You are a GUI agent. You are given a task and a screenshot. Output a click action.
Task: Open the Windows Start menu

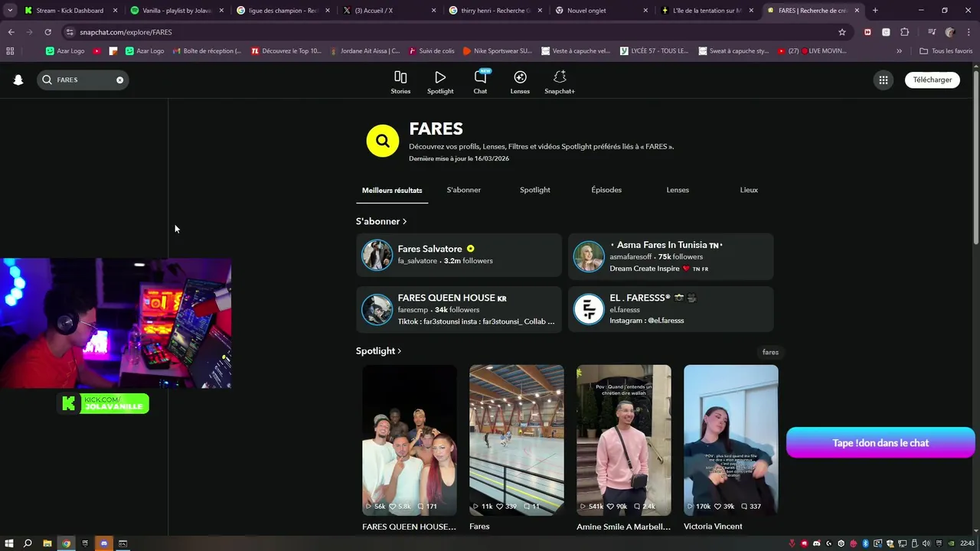[9, 543]
